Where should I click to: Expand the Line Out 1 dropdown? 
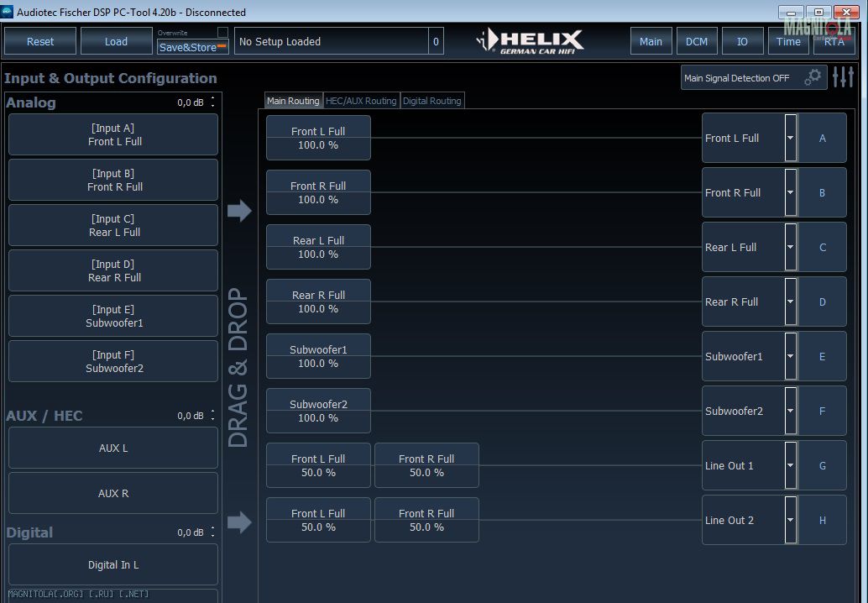coord(790,465)
